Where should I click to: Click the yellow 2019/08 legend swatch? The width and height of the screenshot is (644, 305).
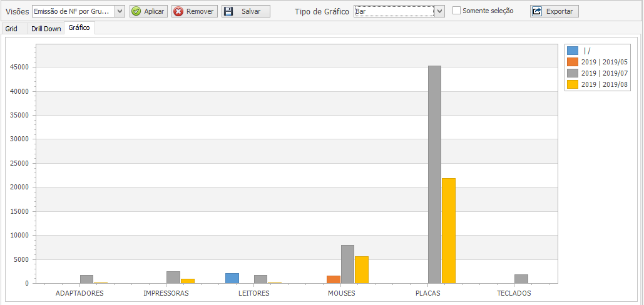point(572,84)
